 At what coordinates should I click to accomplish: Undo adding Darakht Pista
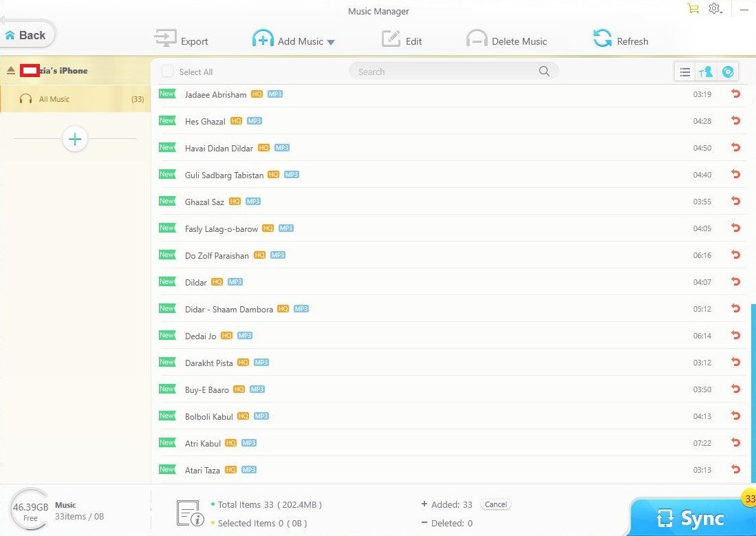[x=735, y=362]
